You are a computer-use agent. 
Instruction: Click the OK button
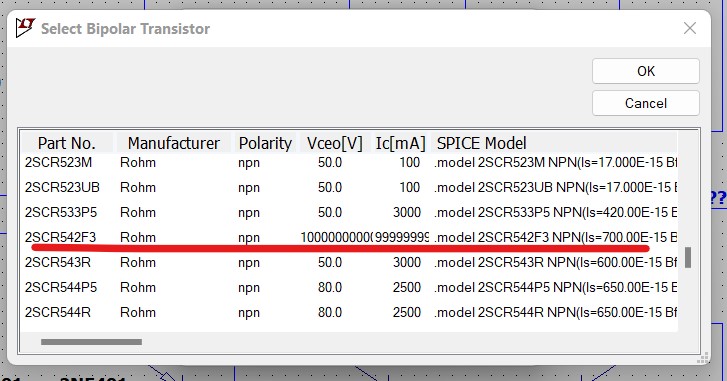[x=645, y=71]
